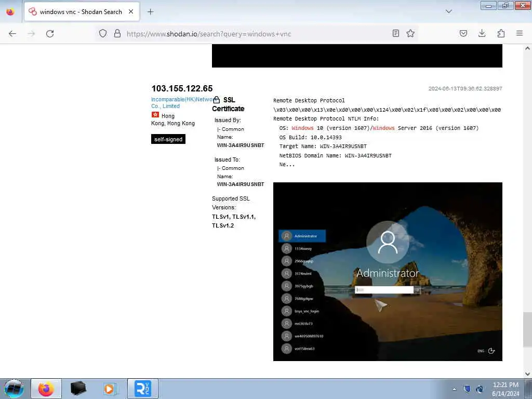532x399 pixels.
Task: Click the address bar URL field
Action: pyautogui.click(x=258, y=34)
